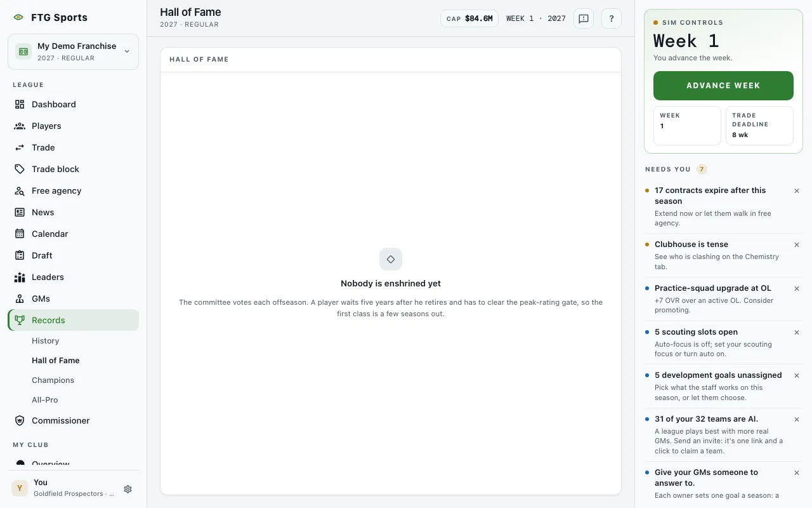Open the Leaders podium icon
This screenshot has width=812, height=508.
click(20, 277)
